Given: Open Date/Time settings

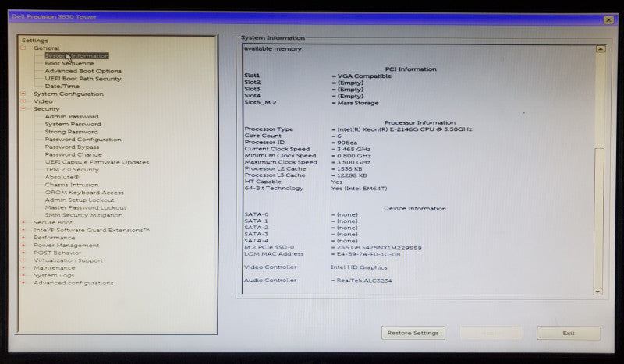Looking at the screenshot, I should point(62,87).
